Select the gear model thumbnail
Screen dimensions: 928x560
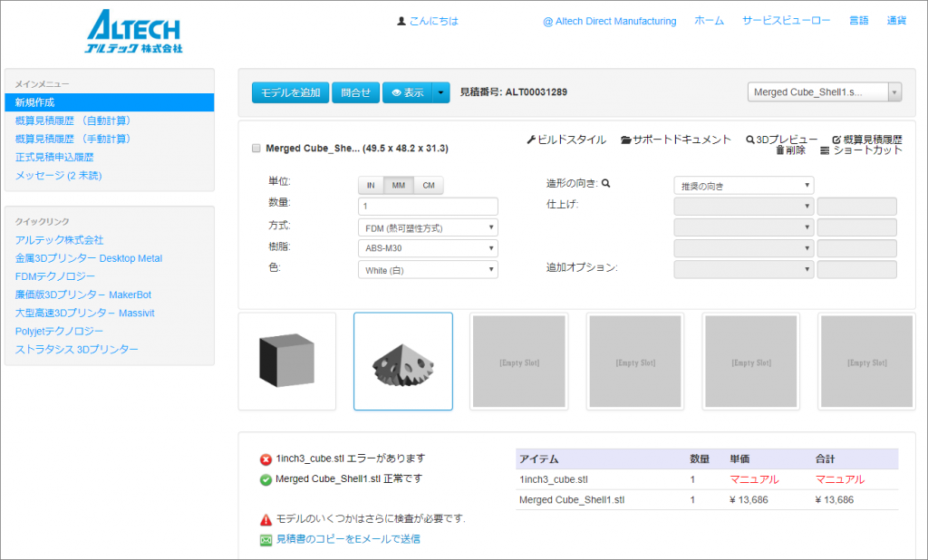(x=403, y=362)
